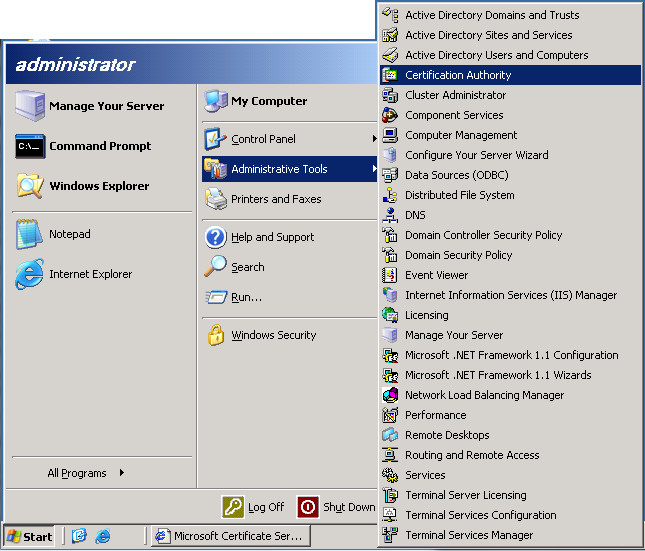Select Configure Your Server Wizard
This screenshot has width=645, height=551.
(x=510, y=155)
